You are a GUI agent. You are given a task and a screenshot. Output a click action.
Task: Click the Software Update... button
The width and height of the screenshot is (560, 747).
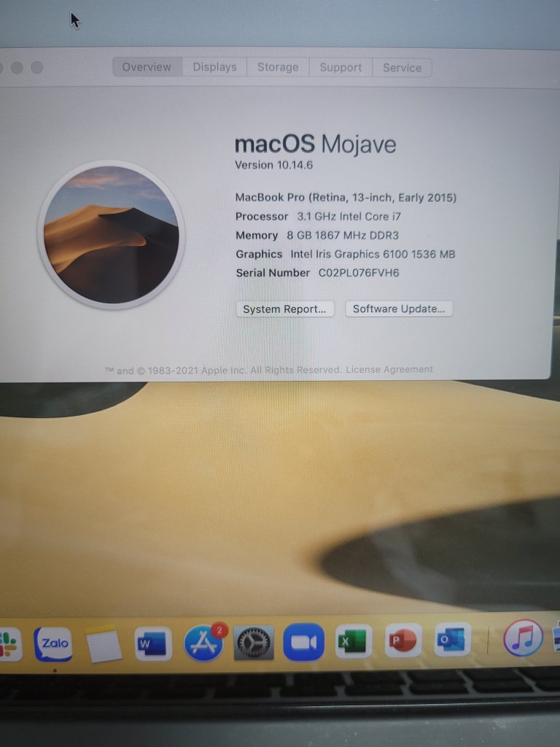(x=399, y=309)
